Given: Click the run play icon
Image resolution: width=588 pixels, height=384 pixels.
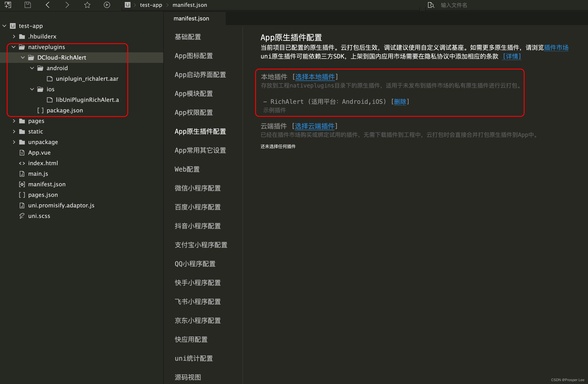Looking at the screenshot, I should [x=107, y=5].
